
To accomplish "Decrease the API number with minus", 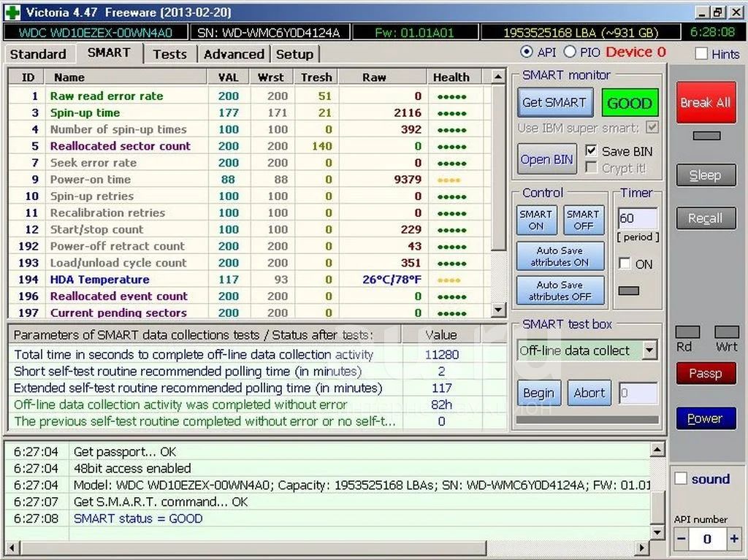I will (682, 539).
